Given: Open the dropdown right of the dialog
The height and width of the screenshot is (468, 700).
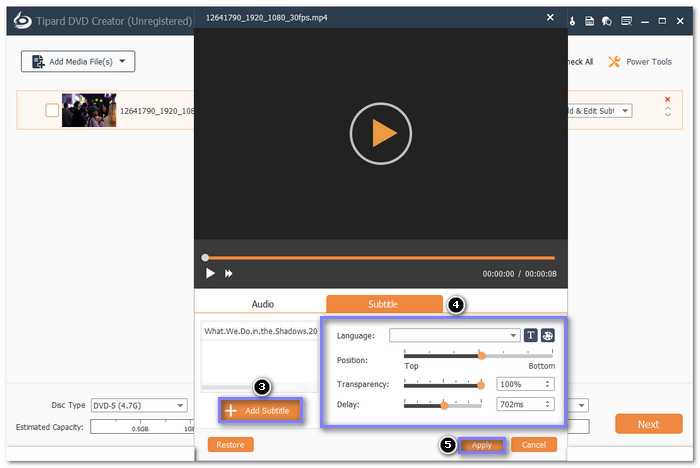Looking at the screenshot, I should 579,405.
